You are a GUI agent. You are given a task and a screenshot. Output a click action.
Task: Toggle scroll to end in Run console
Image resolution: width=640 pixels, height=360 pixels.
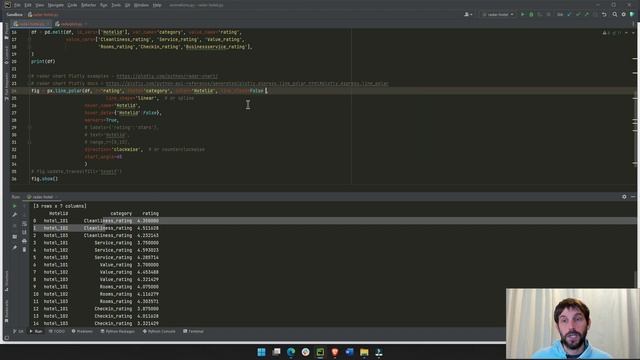[24, 232]
